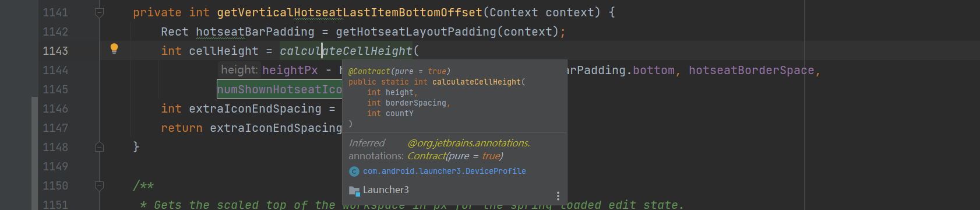Screen dimensions: 980x210
Task: Collapse Javadoc fold marker at line 1150
Action: (99, 185)
